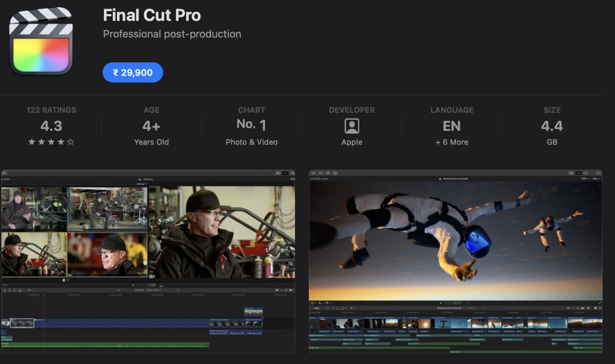Click the 4.4 GB size value
Screen dimensions: 615x364
(552, 126)
